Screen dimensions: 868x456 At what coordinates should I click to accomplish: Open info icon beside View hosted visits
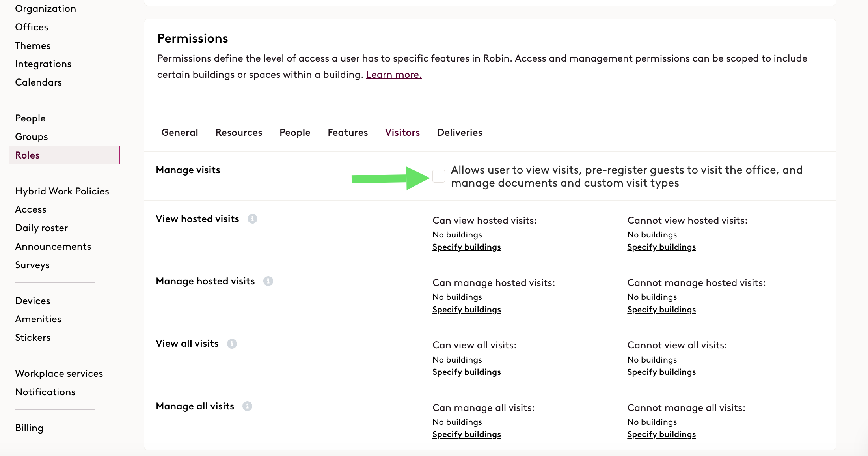[252, 219]
